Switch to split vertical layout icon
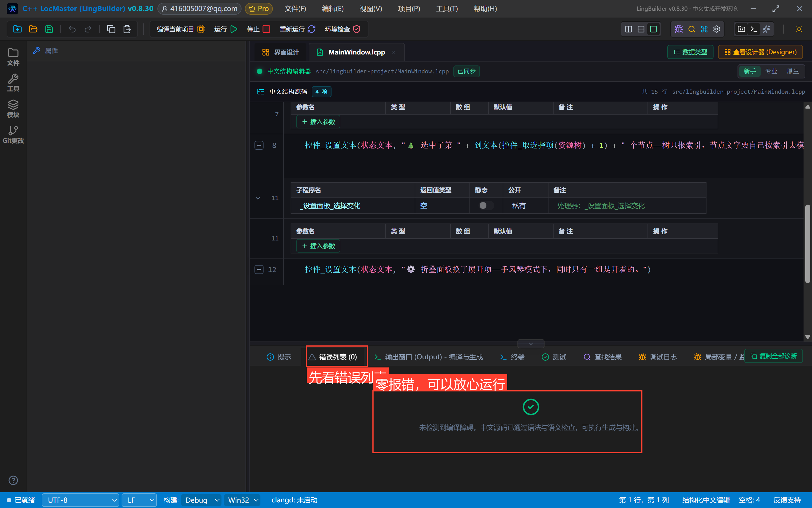The image size is (812, 508). click(629, 29)
